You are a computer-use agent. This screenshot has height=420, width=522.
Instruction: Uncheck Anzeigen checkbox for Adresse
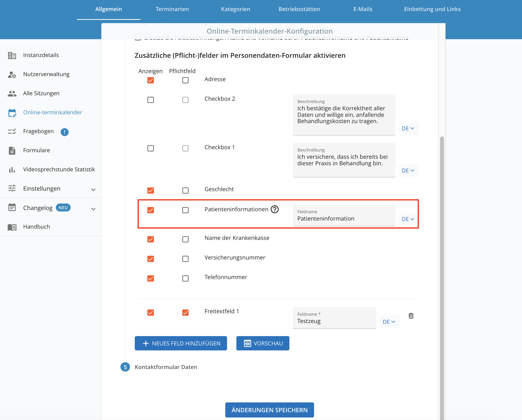(x=151, y=80)
